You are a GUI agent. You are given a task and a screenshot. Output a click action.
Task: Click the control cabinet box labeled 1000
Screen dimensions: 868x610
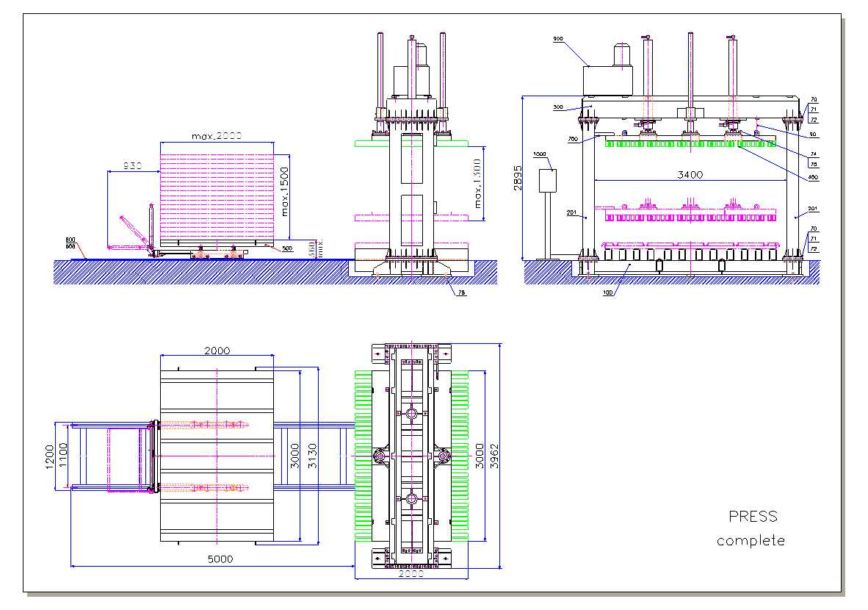(x=548, y=180)
